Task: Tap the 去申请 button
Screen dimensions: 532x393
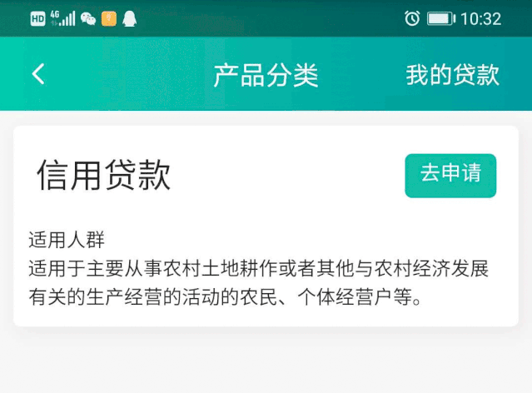Action: [x=450, y=176]
